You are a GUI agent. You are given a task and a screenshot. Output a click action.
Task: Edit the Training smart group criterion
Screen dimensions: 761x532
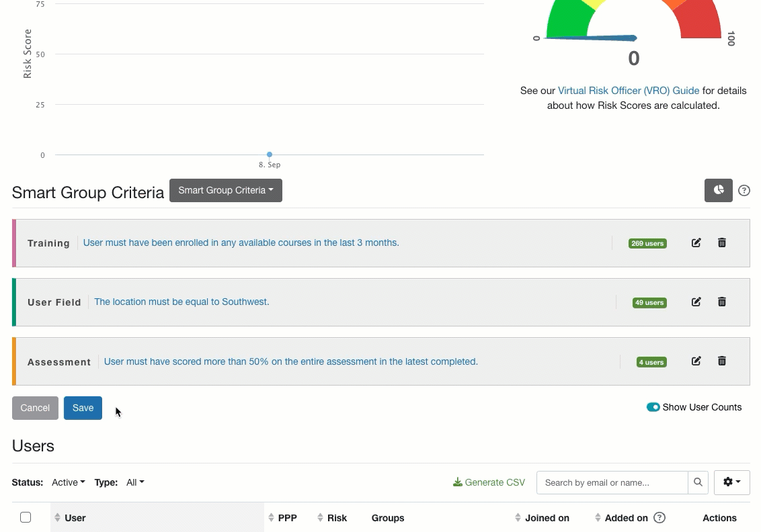[696, 243]
